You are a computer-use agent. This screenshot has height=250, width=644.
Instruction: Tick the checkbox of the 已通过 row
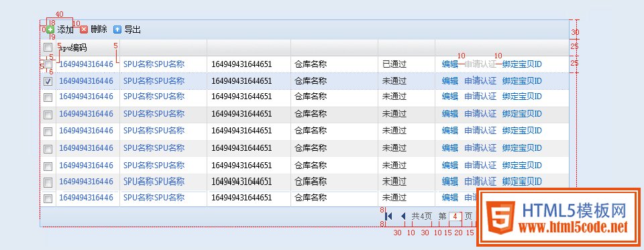[x=48, y=64]
